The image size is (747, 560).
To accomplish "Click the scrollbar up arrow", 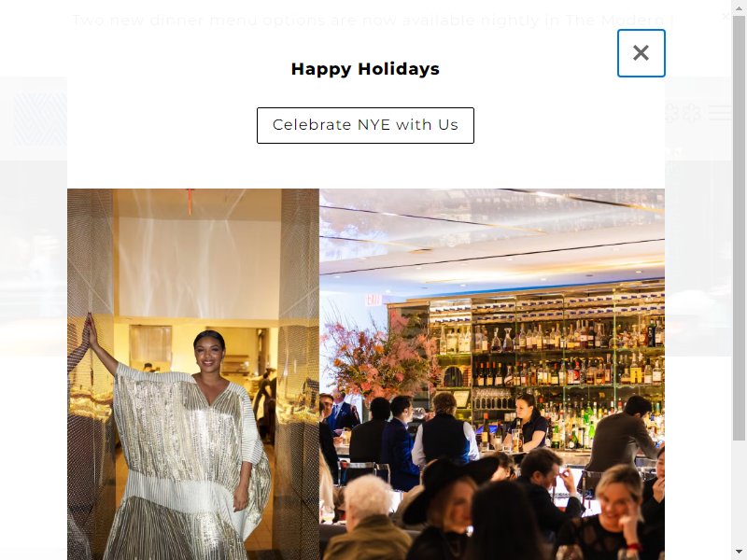I will coord(739,7).
